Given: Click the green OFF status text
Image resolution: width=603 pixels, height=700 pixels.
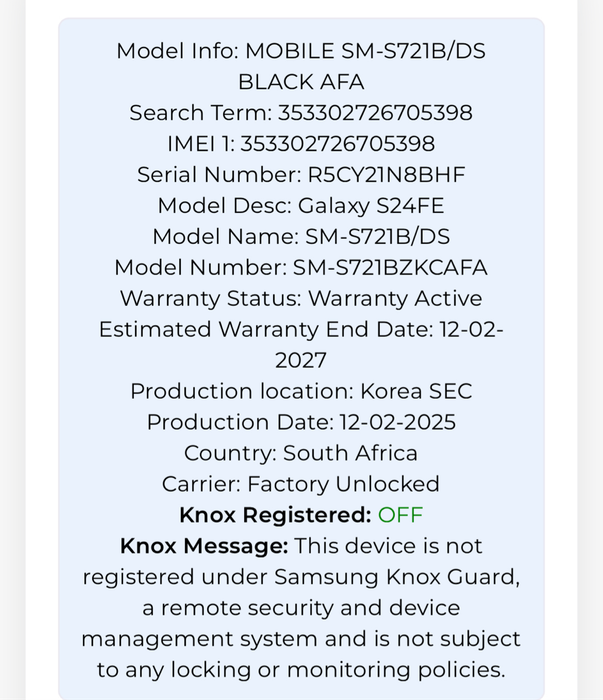Looking at the screenshot, I should tap(400, 515).
